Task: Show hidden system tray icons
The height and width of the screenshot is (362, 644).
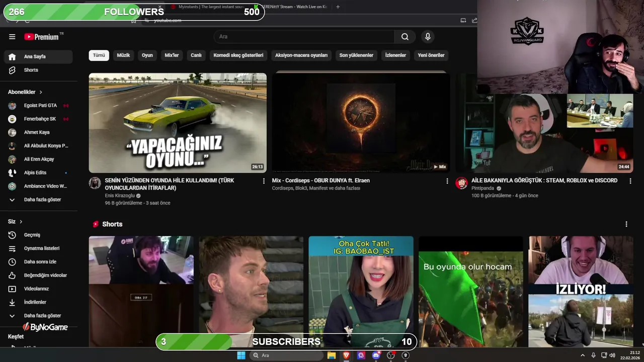Action: point(583,355)
